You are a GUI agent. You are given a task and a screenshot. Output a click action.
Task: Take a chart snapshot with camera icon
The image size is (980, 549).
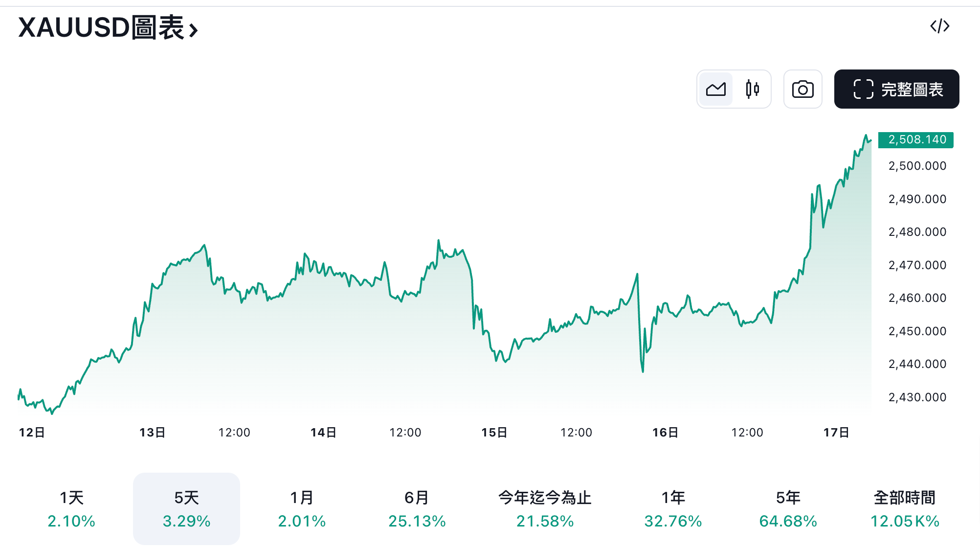coord(802,89)
